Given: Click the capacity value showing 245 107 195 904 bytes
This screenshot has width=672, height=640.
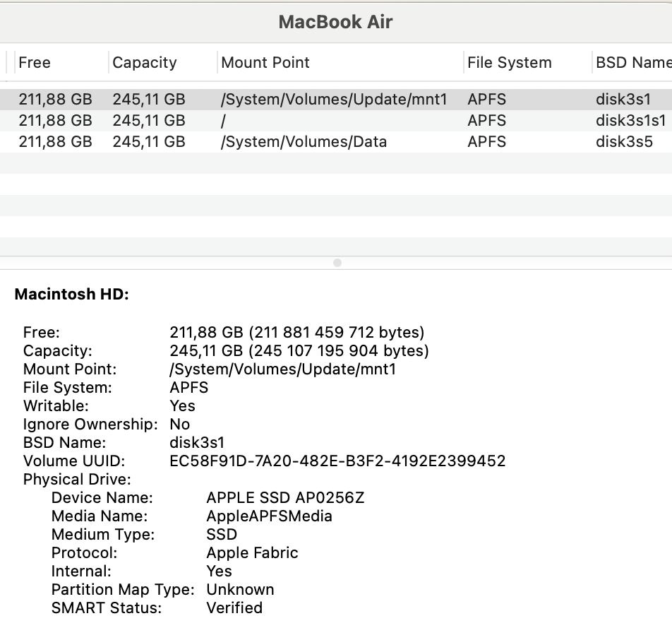Looking at the screenshot, I should click(299, 351).
